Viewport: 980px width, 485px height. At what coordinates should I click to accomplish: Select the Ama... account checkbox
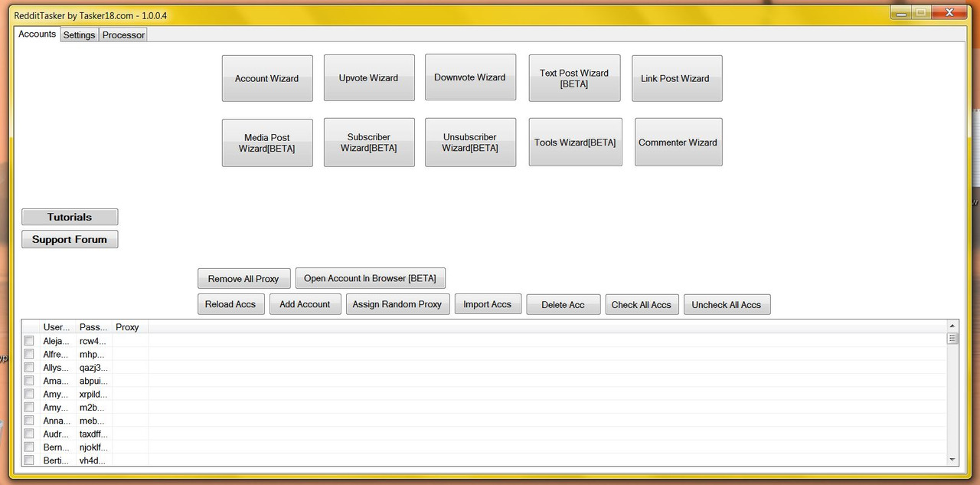coord(29,381)
